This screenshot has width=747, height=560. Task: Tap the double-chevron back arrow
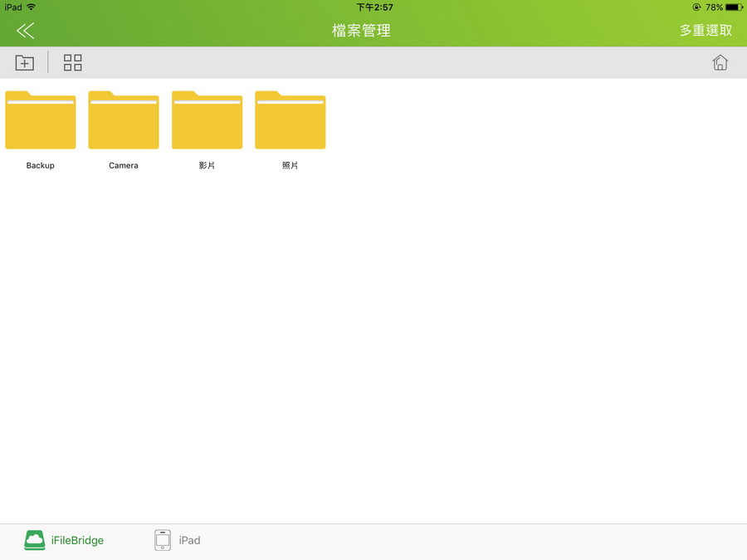pyautogui.click(x=25, y=31)
